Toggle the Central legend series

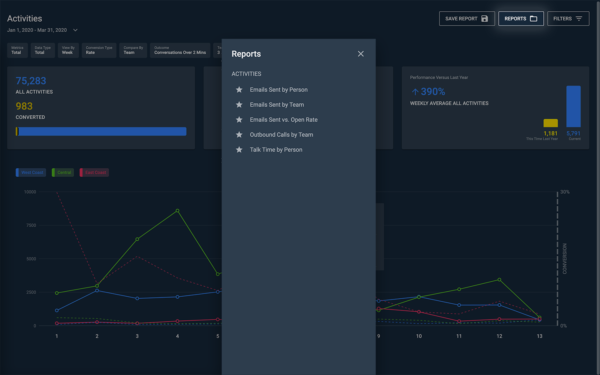point(63,173)
